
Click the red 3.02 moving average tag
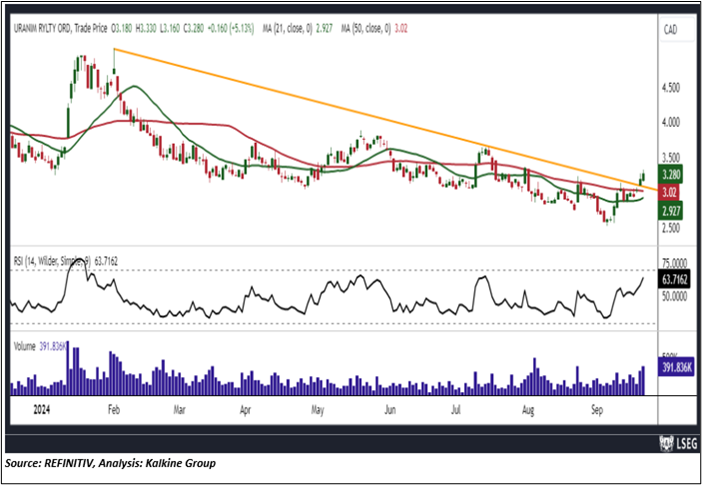(x=670, y=193)
